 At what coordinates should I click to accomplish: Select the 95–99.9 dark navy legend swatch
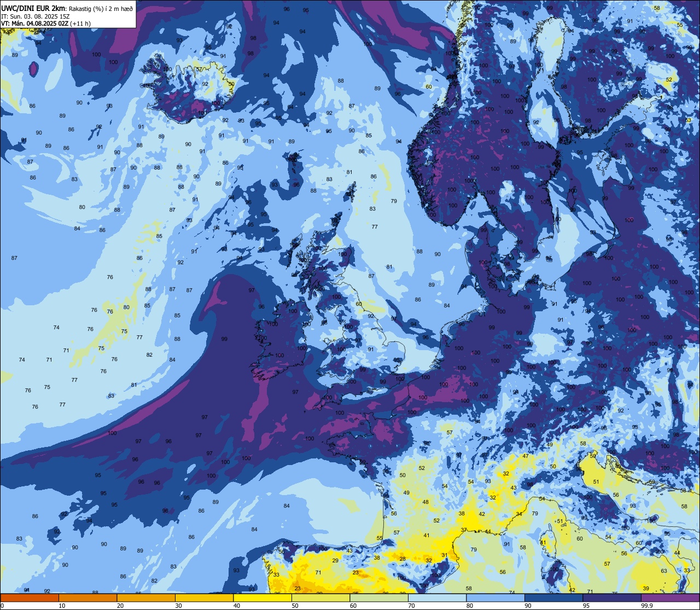pyautogui.click(x=612, y=597)
